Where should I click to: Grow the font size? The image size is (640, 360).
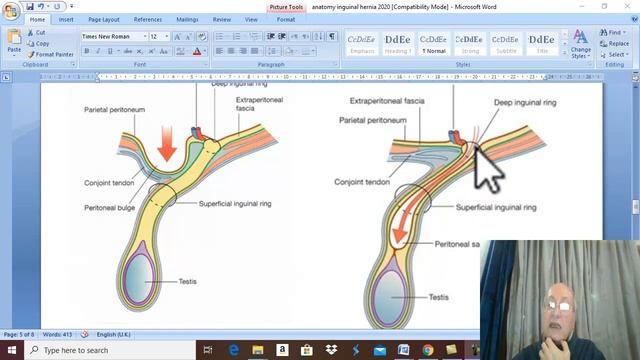pyautogui.click(x=177, y=37)
